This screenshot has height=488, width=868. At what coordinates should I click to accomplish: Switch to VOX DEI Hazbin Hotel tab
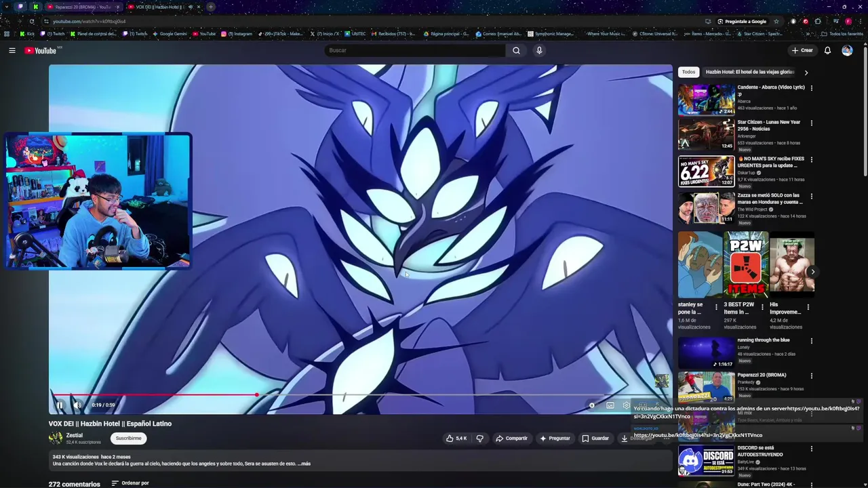[x=160, y=7]
